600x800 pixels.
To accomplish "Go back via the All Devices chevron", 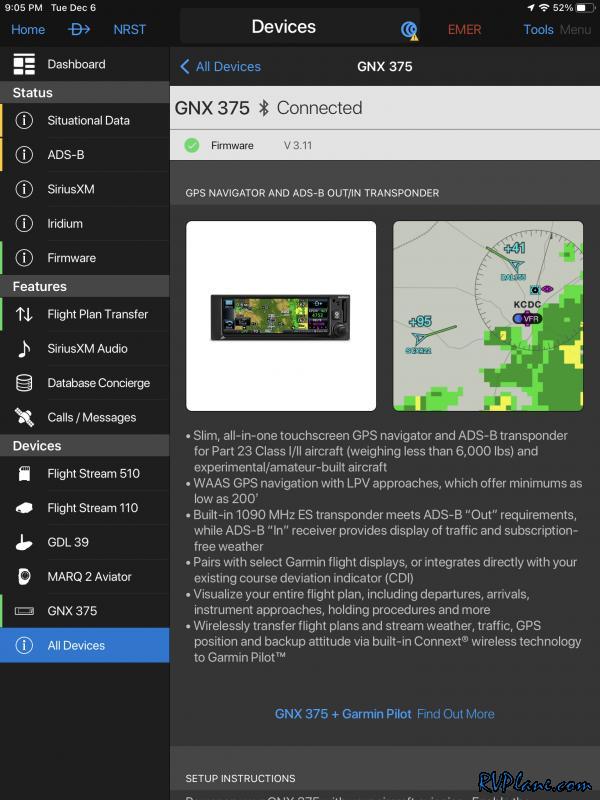I will click(x=185, y=66).
